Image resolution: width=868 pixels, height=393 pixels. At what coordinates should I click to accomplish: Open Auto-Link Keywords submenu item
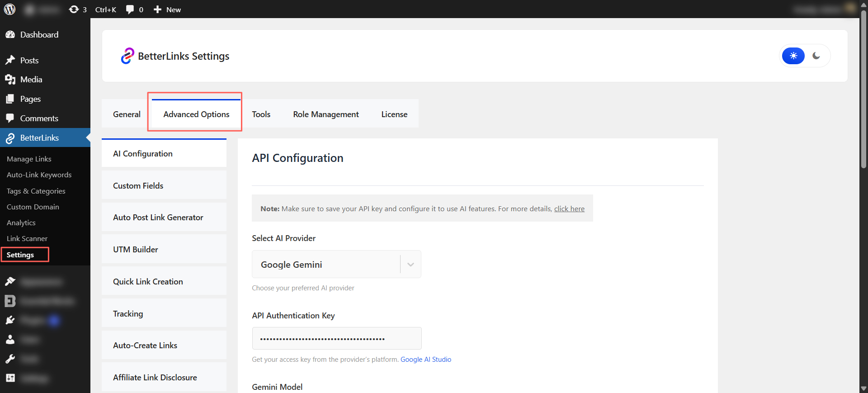click(39, 175)
